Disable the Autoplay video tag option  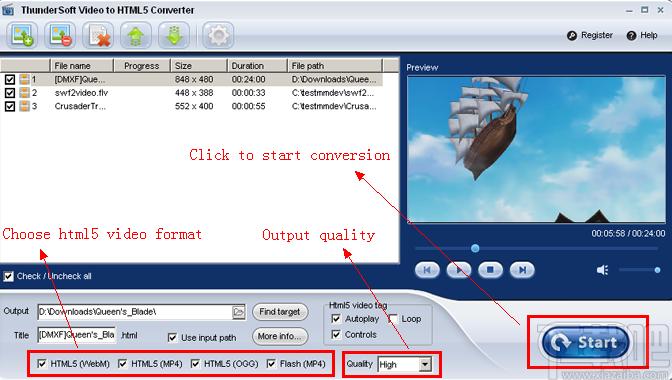pos(336,319)
